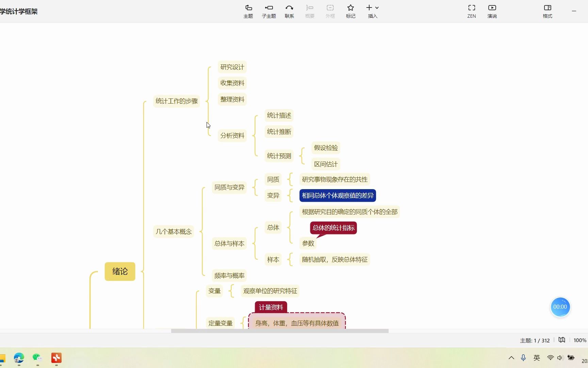Screen dimensions: 588x368
Task: Open the 标记 marker star icon
Action: tap(350, 11)
